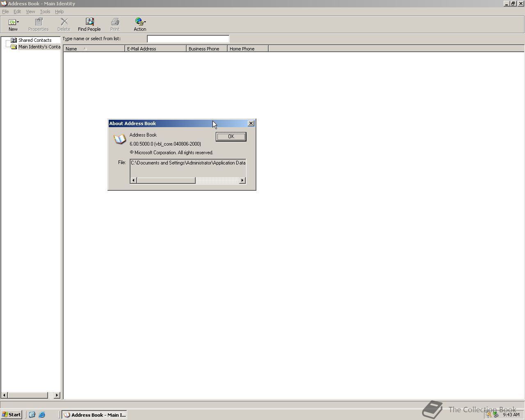
Task: Minimize the Address Book window
Action: click(x=507, y=3)
